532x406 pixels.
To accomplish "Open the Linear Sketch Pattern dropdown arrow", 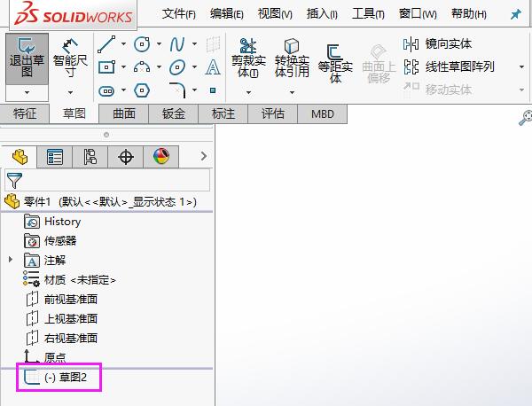I will click(x=522, y=67).
